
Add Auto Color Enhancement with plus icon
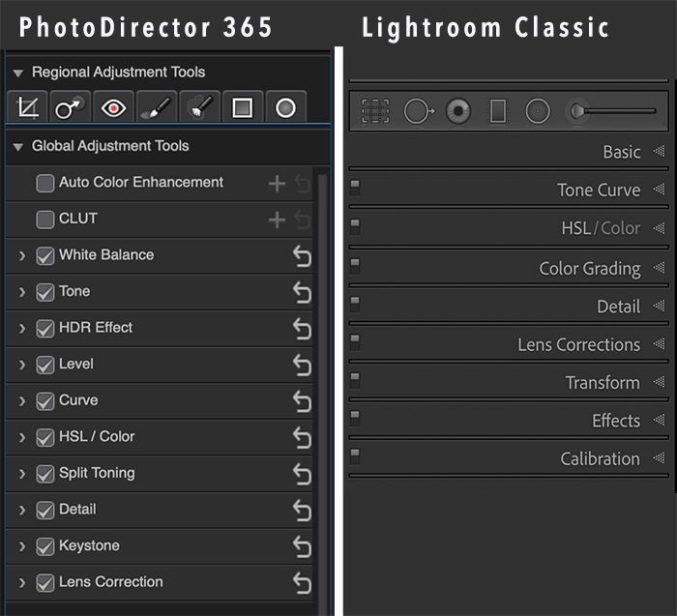(277, 184)
